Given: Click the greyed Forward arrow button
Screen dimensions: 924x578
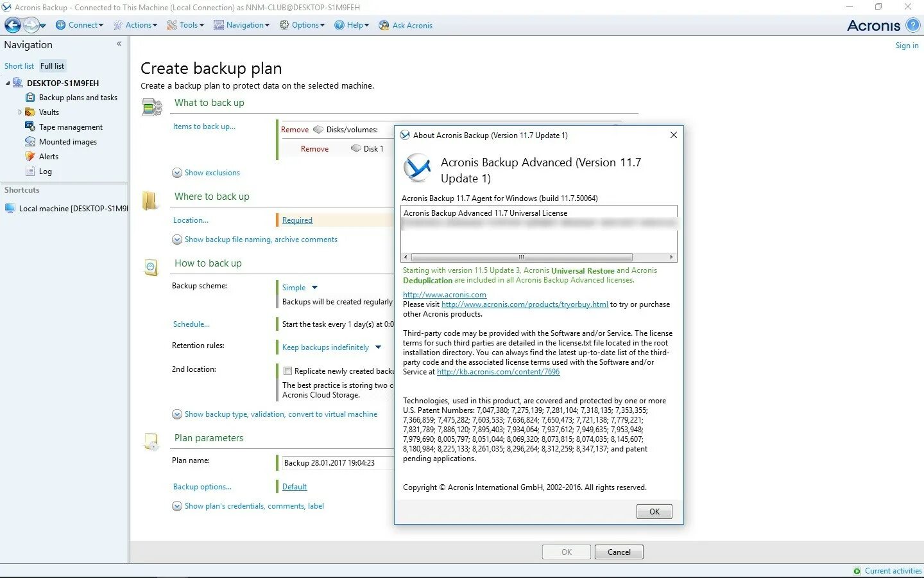Looking at the screenshot, I should tap(31, 25).
